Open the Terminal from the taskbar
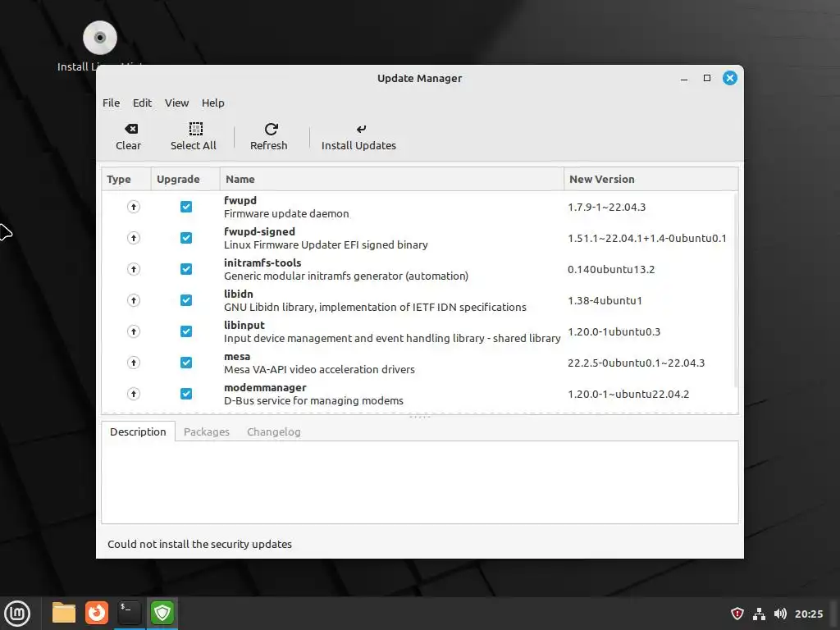Image resolution: width=840 pixels, height=630 pixels. [129, 613]
